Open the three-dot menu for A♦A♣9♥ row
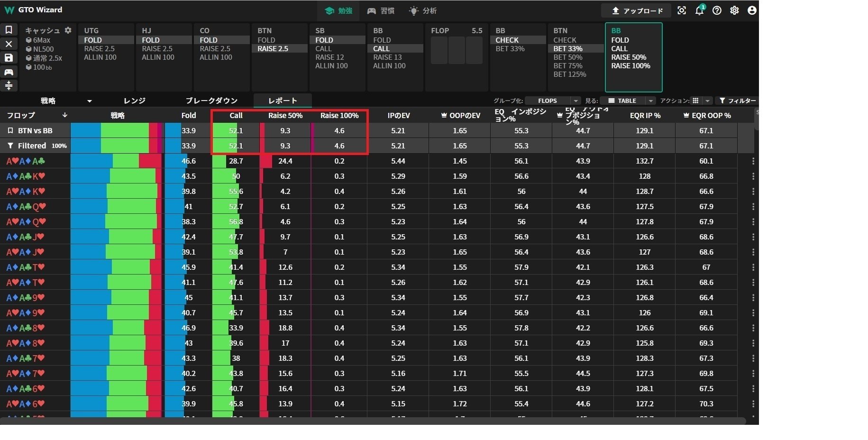 (753, 298)
